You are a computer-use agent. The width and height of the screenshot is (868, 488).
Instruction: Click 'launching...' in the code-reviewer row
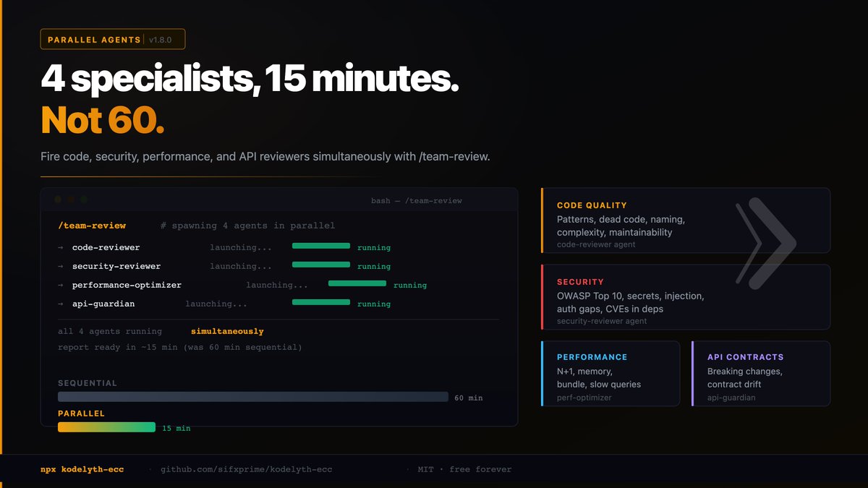click(241, 247)
